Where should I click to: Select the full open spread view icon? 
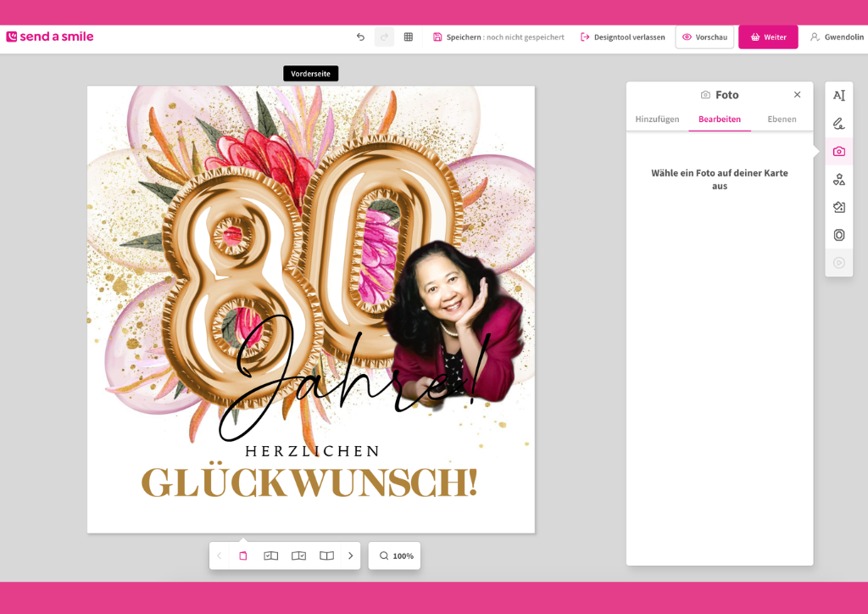pyautogui.click(x=326, y=555)
